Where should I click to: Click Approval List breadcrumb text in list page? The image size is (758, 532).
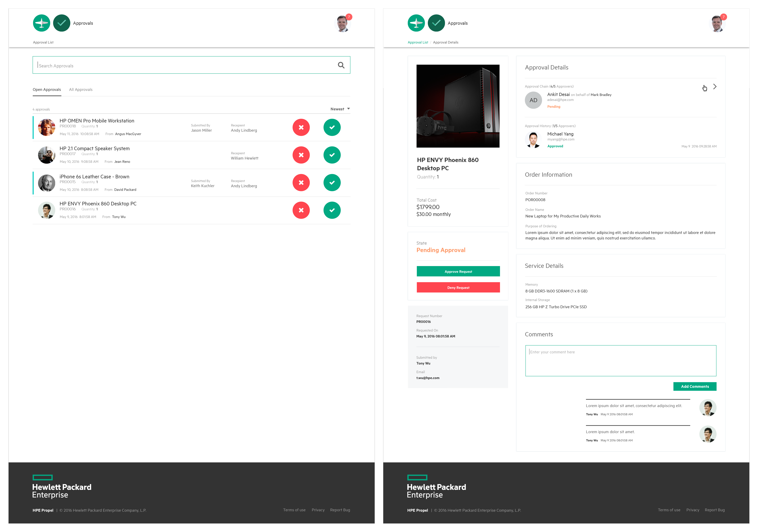pos(43,42)
